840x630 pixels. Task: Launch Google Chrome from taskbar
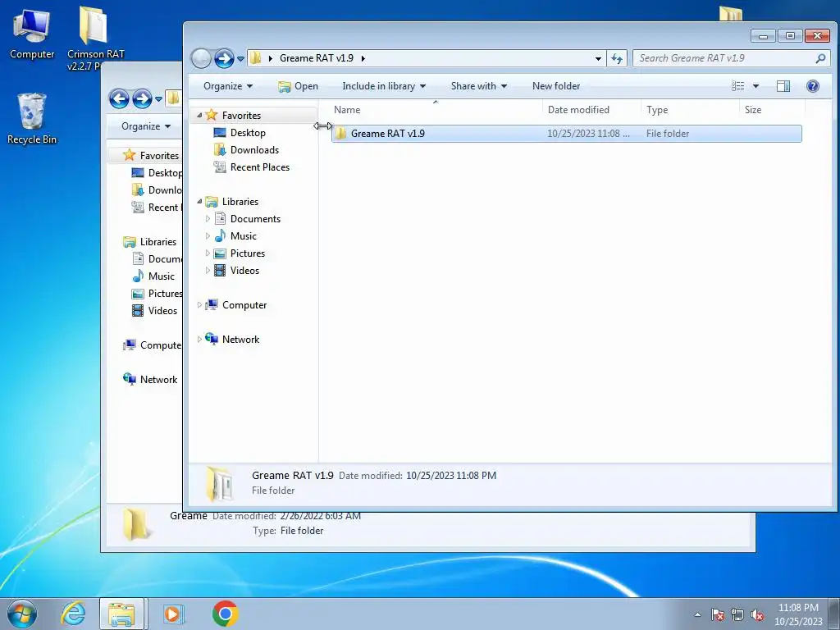click(x=225, y=614)
